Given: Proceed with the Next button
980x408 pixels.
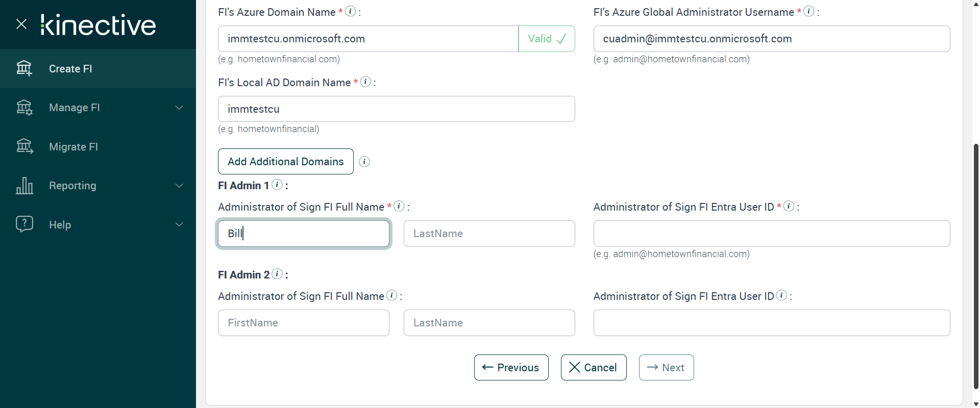Looking at the screenshot, I should (666, 368).
